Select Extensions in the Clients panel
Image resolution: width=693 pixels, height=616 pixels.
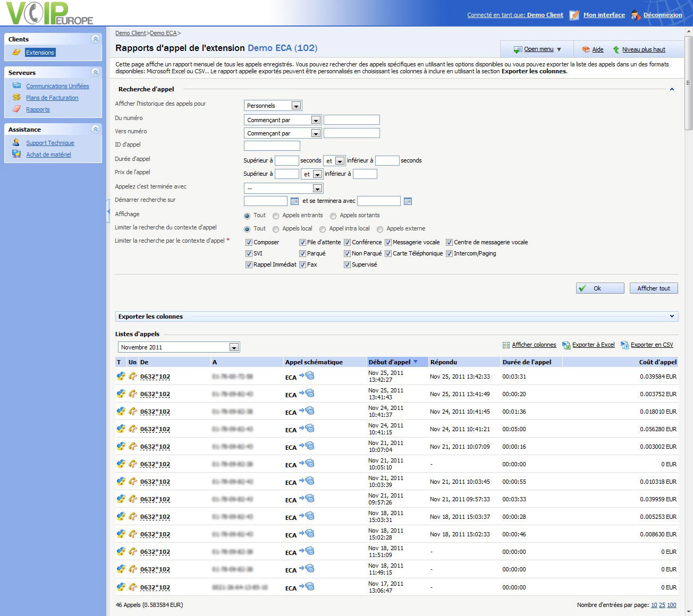point(40,53)
